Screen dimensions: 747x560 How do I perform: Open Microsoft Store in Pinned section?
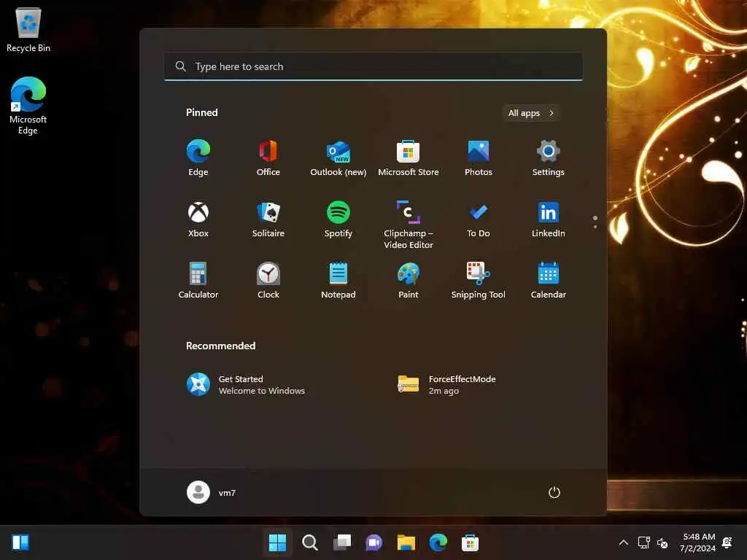(x=409, y=158)
